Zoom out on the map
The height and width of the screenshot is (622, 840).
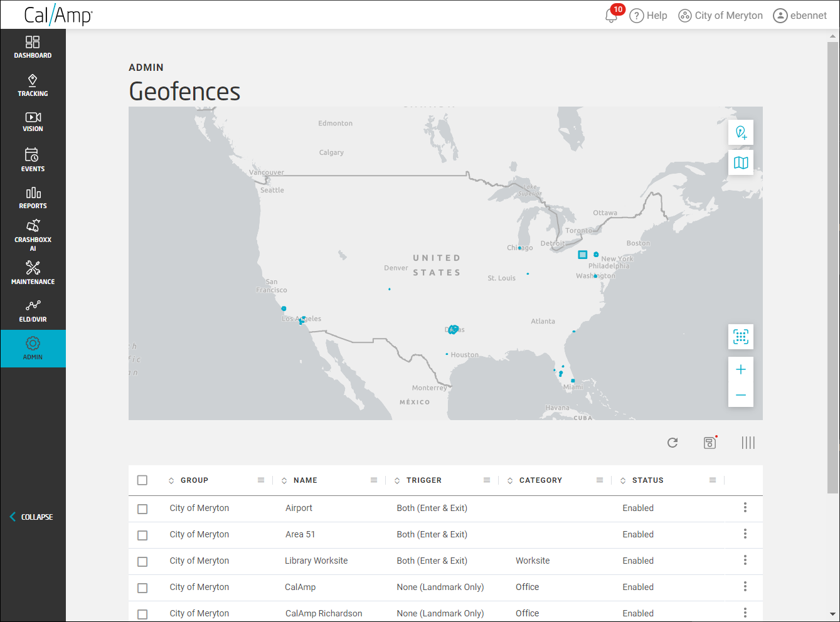tap(741, 395)
